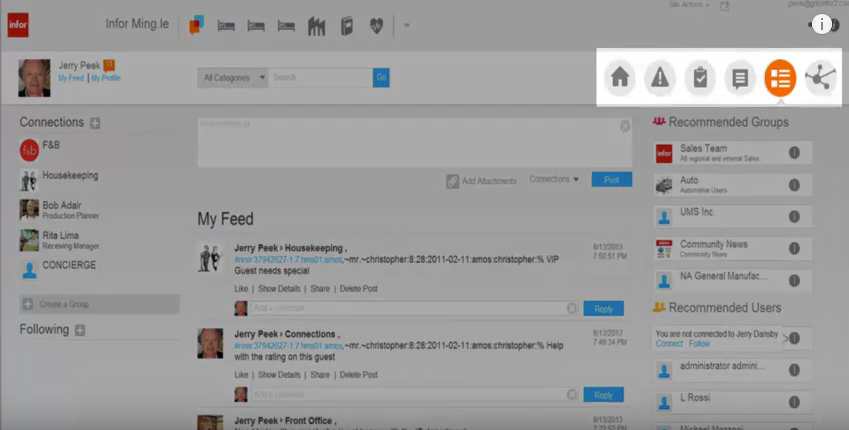Open the network share graph icon

[x=820, y=77]
